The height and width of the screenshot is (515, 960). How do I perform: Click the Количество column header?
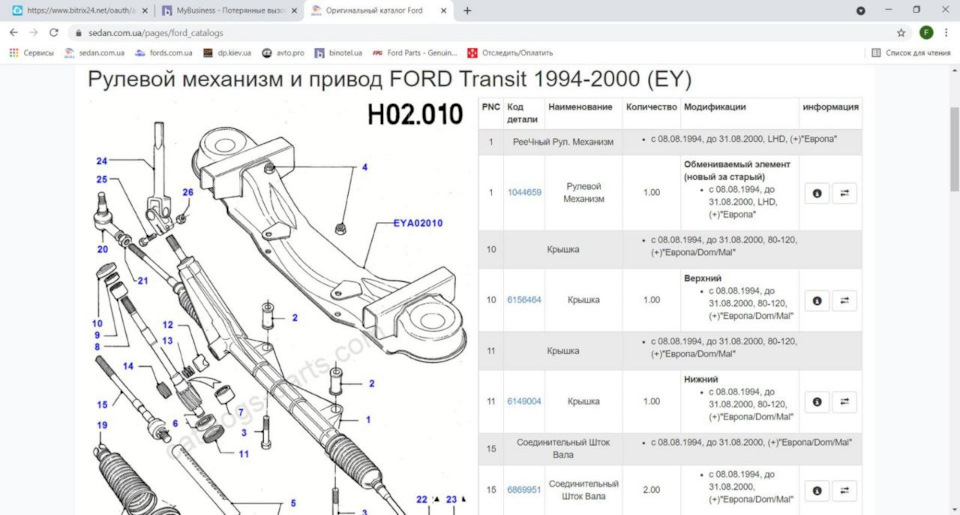tap(651, 107)
